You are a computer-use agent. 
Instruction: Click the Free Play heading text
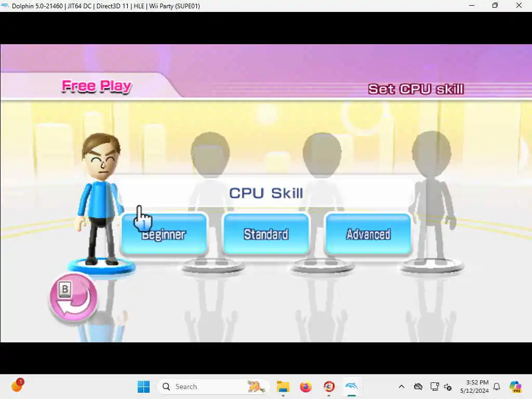point(97,86)
